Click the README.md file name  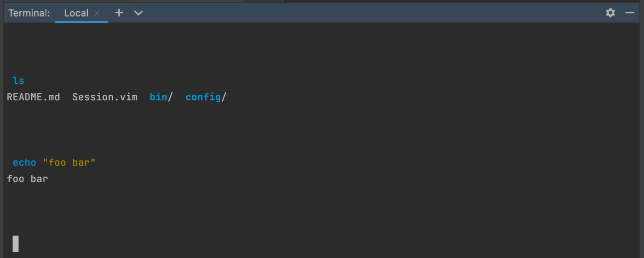pyautogui.click(x=33, y=97)
